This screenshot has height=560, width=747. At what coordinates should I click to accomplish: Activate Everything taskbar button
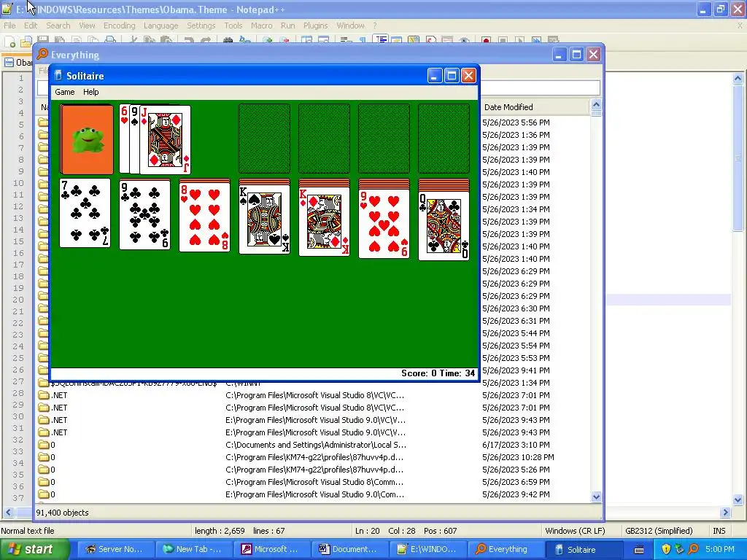pyautogui.click(x=507, y=550)
